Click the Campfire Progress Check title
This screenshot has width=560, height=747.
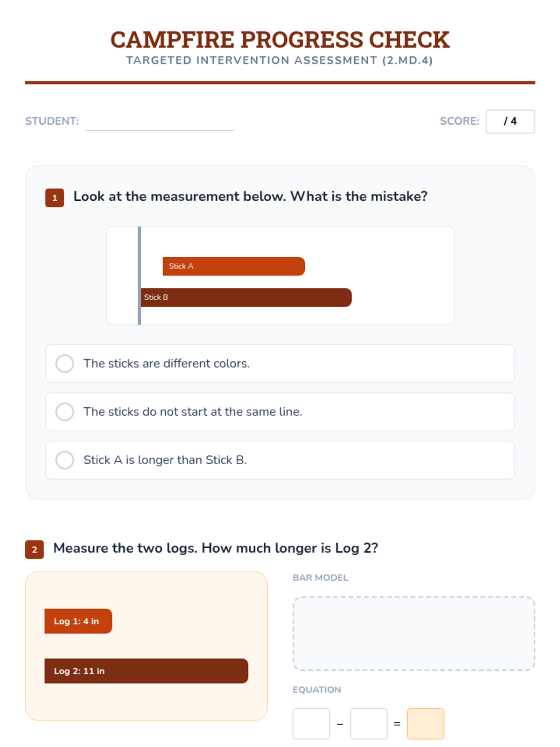280,40
